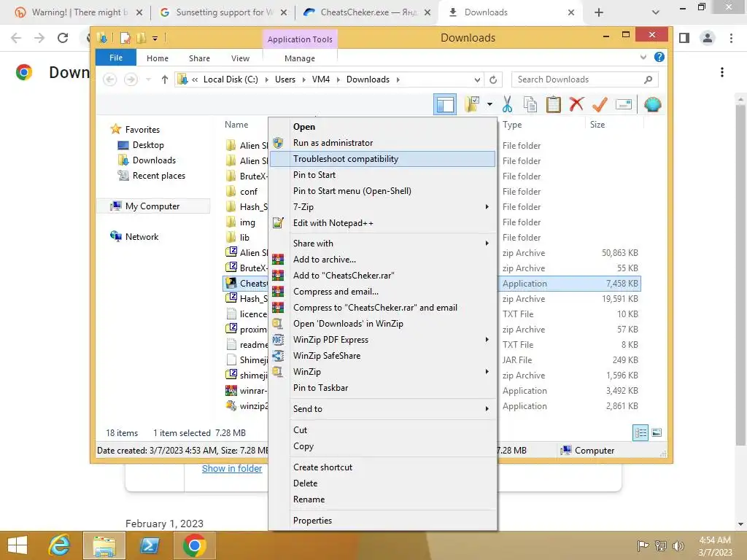Open quick access toolbar customize dropdown
747x560 pixels.
point(155,38)
